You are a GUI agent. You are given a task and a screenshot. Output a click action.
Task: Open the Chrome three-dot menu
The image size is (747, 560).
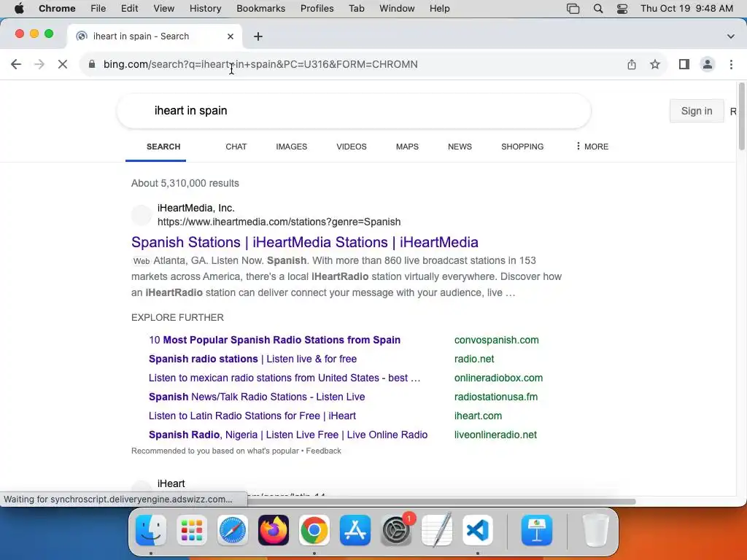point(731,64)
